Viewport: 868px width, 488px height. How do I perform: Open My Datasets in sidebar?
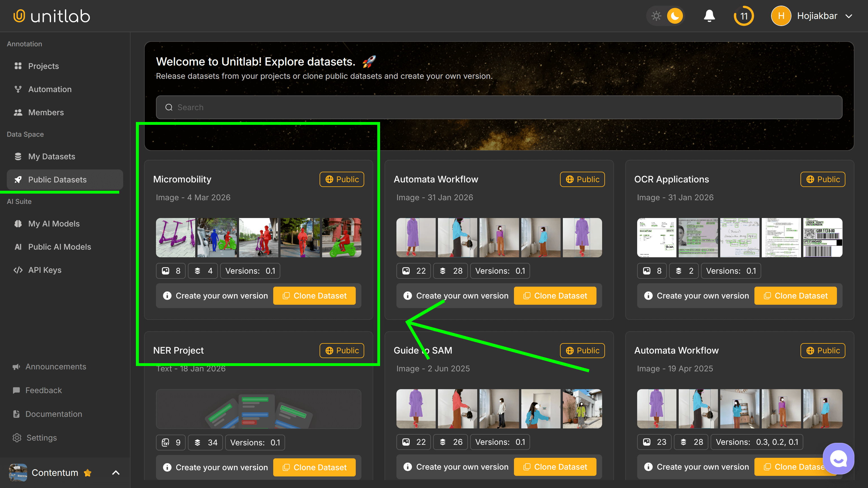51,156
